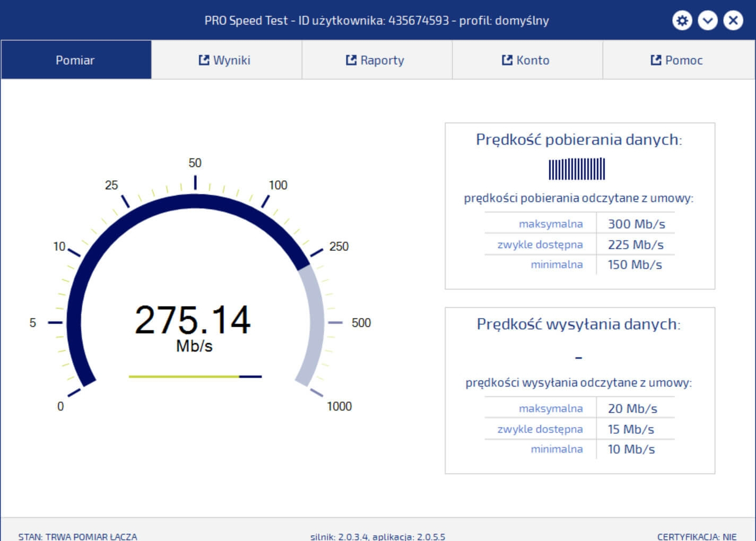Click the external-link icon beside Wyniki
This screenshot has width=756, height=541.
click(x=204, y=60)
